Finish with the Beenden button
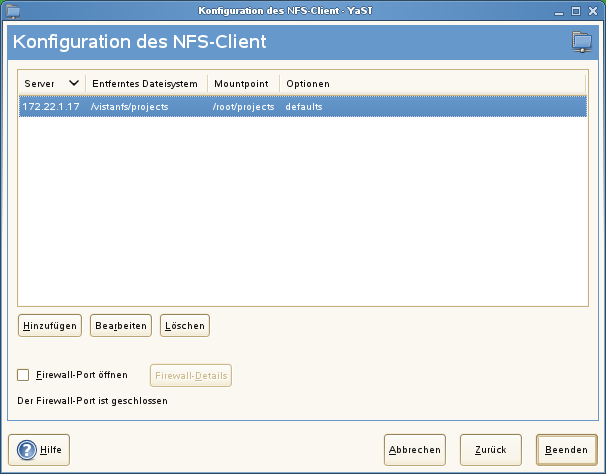Image resolution: width=606 pixels, height=474 pixels. point(567,450)
